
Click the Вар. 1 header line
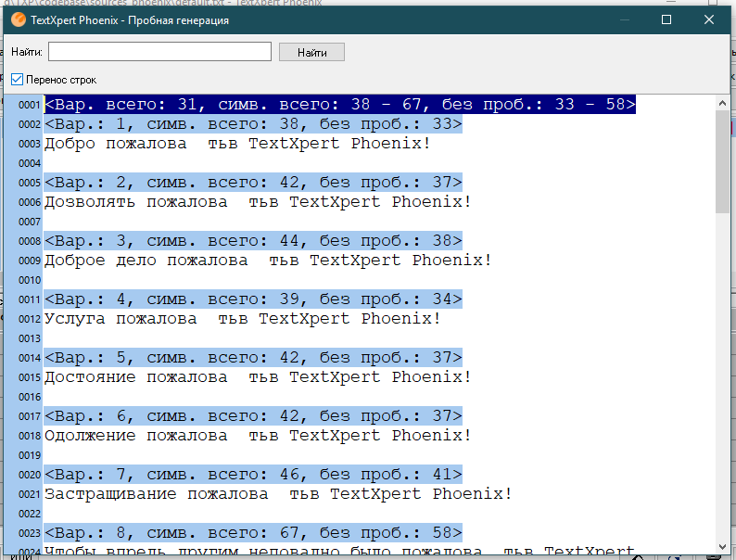pos(253,124)
